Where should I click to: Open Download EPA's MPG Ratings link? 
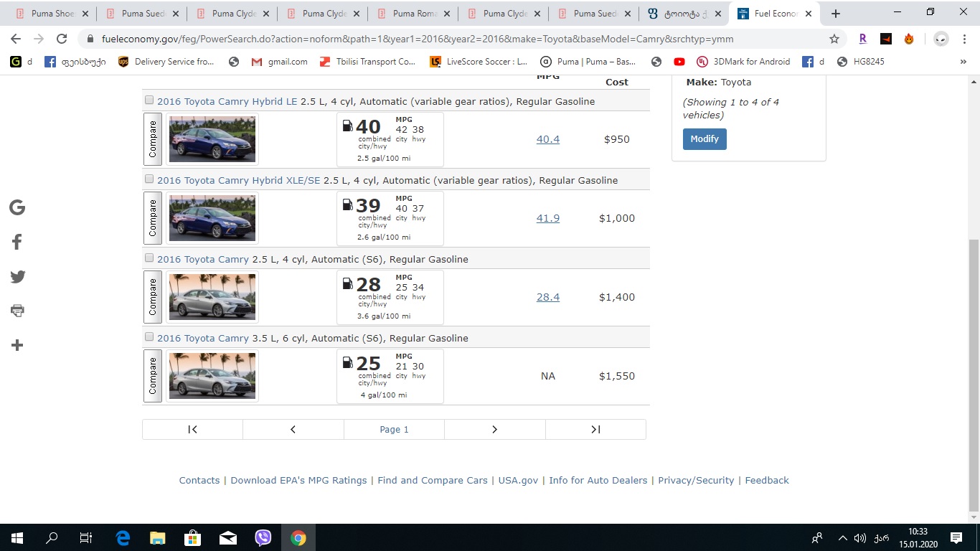pos(298,481)
